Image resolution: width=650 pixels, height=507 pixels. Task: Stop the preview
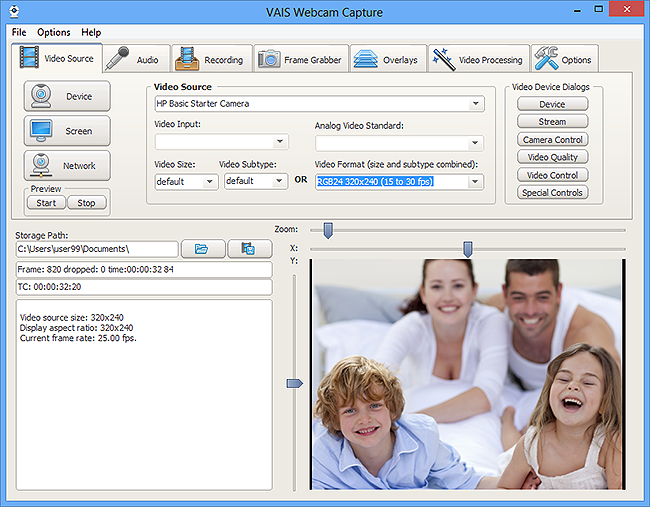pos(86,203)
